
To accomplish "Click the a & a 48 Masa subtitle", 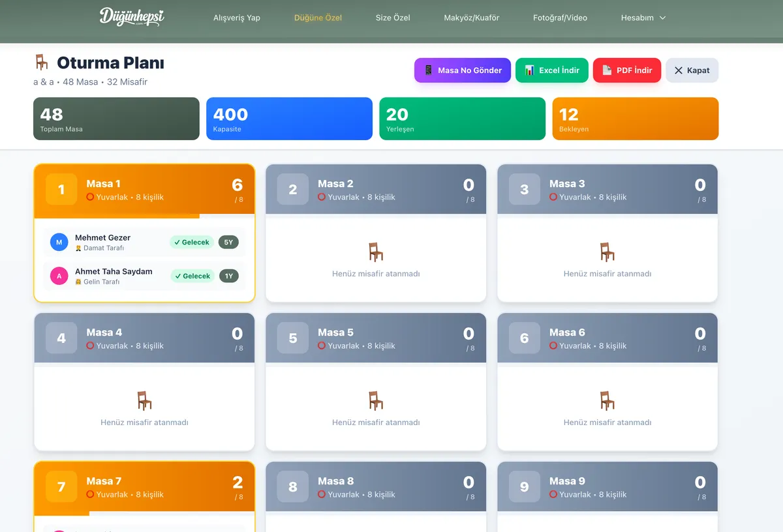I will (x=90, y=82).
